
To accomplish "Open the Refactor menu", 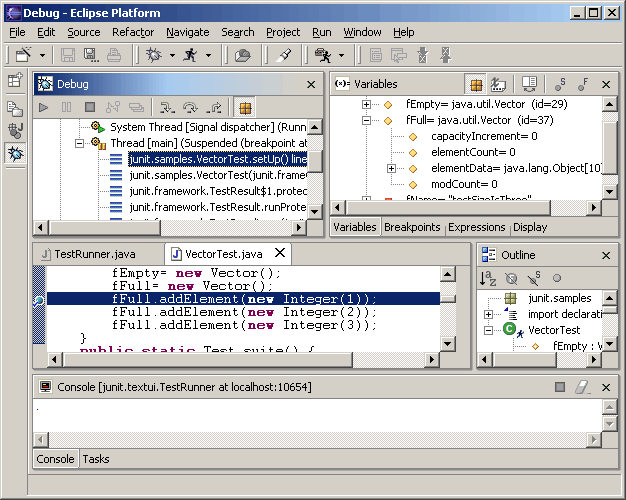I will [x=133, y=32].
